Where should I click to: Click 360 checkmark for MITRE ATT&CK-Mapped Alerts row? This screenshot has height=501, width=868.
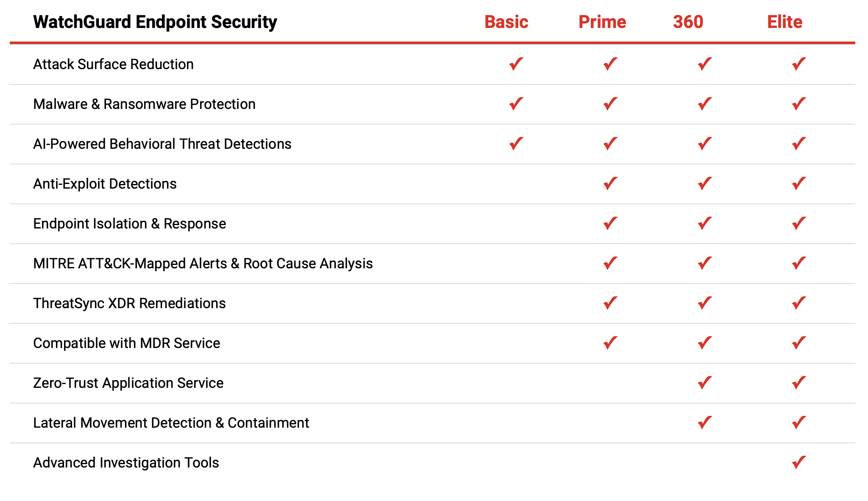coord(705,263)
